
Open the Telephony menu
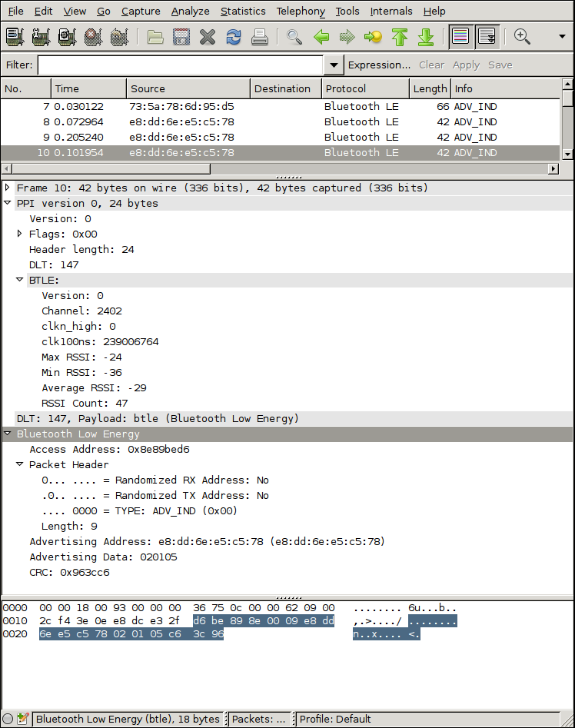coord(301,11)
